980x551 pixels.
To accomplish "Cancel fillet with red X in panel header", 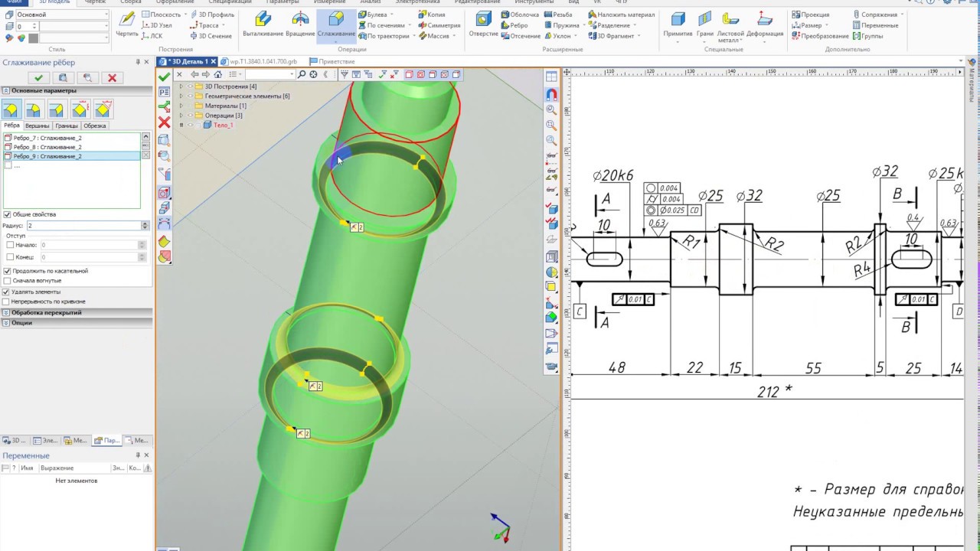I will tap(112, 77).
